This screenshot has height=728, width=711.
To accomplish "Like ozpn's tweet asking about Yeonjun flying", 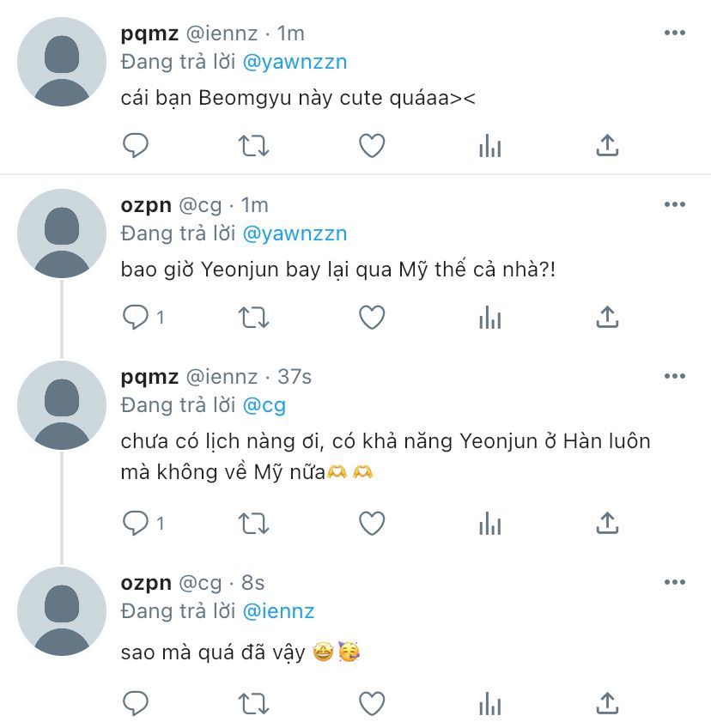I will (372, 317).
